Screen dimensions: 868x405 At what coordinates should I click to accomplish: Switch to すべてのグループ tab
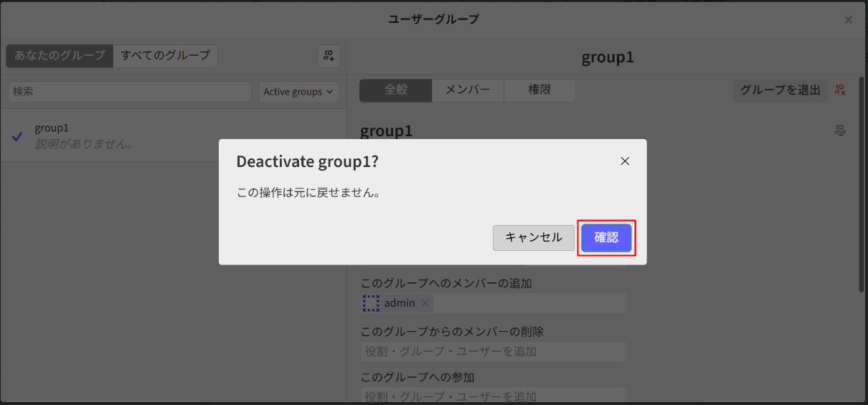[x=165, y=55]
